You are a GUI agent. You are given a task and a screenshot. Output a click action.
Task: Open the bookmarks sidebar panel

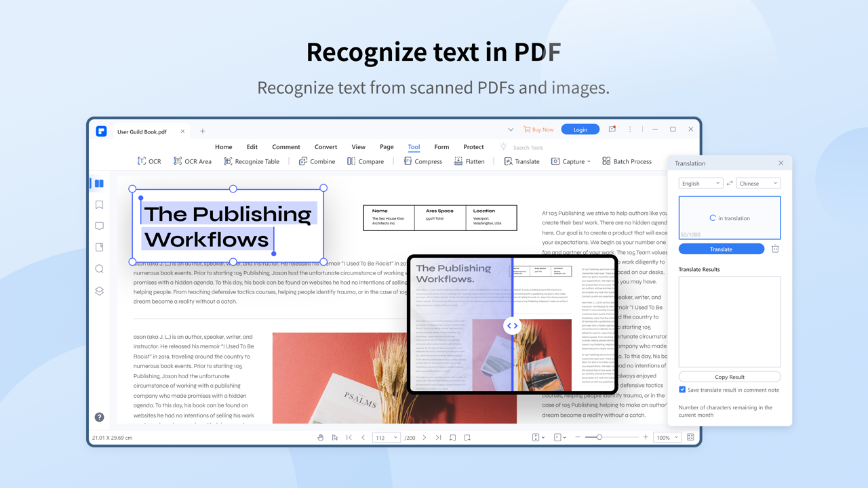[99, 205]
